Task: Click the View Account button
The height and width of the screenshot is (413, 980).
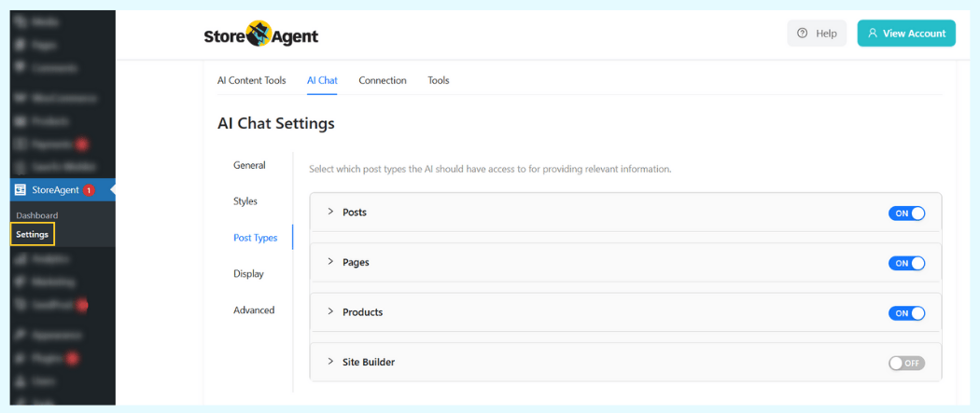Action: (905, 34)
